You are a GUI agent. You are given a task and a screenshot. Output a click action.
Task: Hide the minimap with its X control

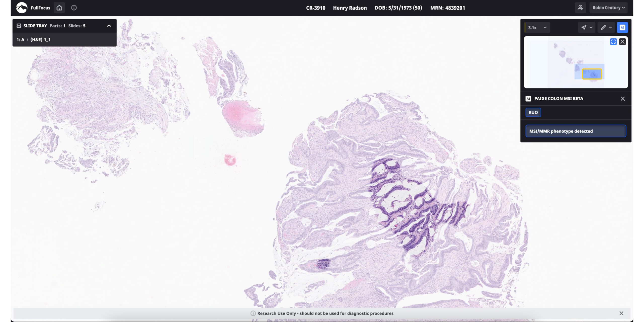(x=623, y=42)
